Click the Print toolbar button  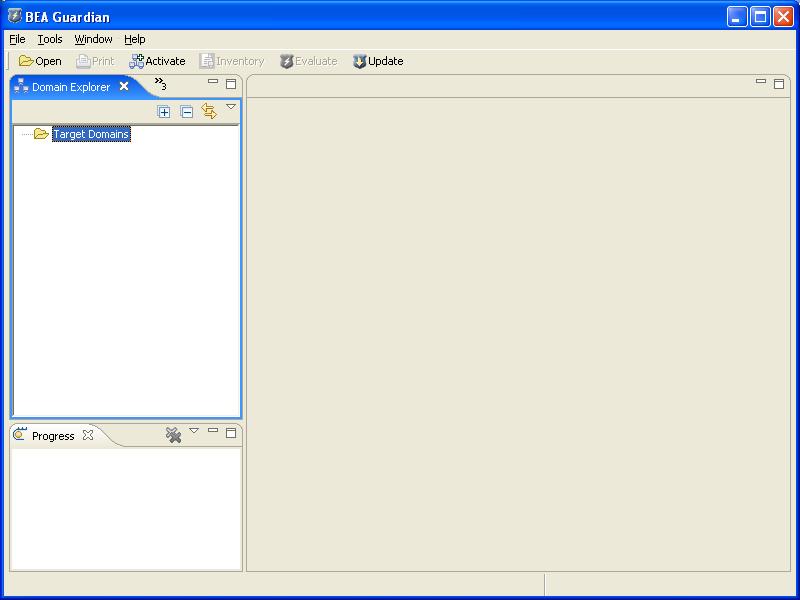pos(95,61)
